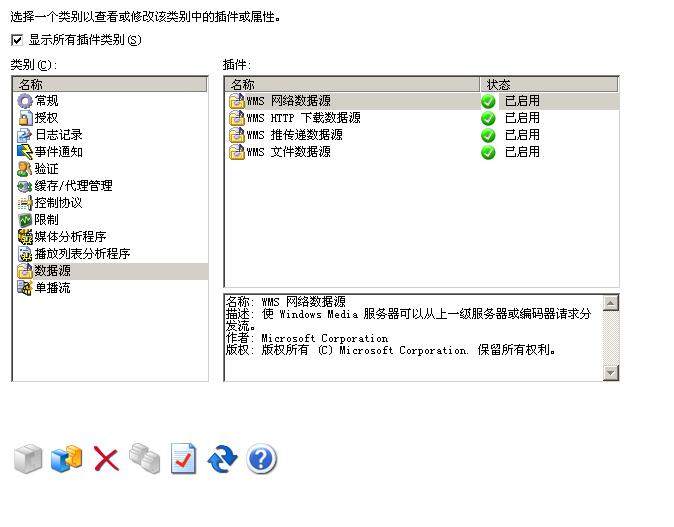The image size is (674, 527).
Task: Click the description scrollbar up arrow
Action: click(610, 303)
